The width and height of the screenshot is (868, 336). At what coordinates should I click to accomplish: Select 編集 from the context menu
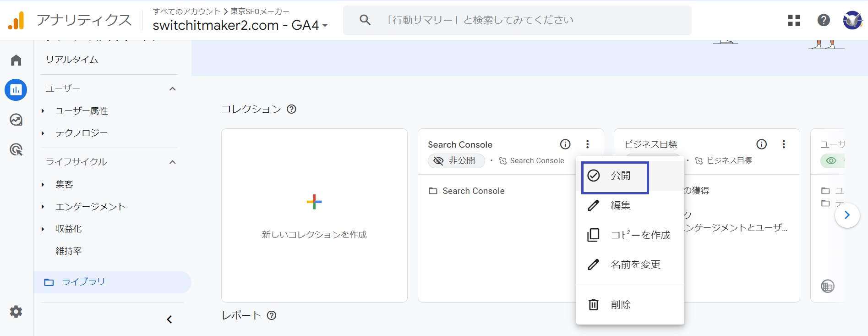coord(630,205)
